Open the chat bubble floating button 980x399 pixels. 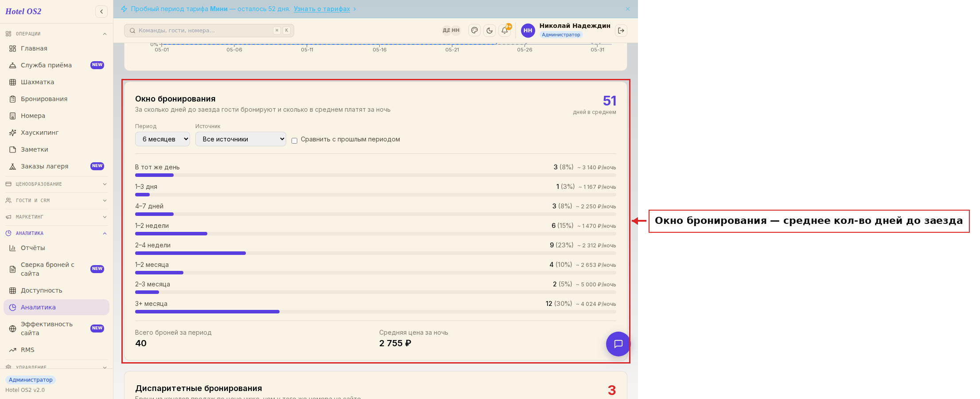[x=618, y=344]
